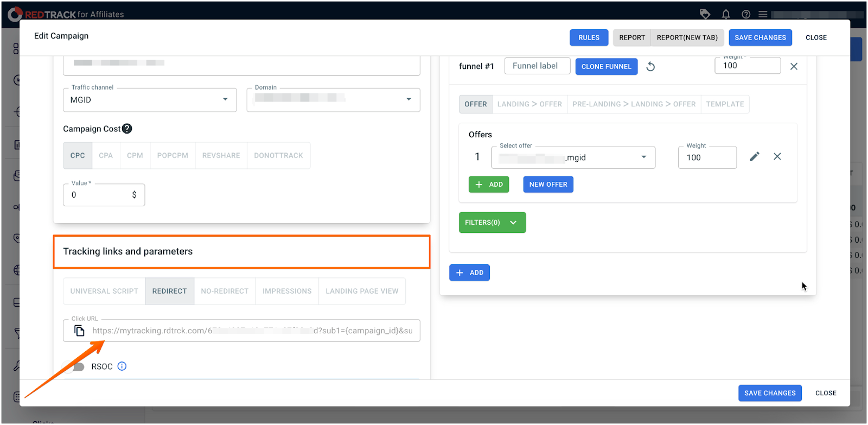868x425 pixels.
Task: Enable the RSOC toggle switch
Action: pyautogui.click(x=75, y=366)
